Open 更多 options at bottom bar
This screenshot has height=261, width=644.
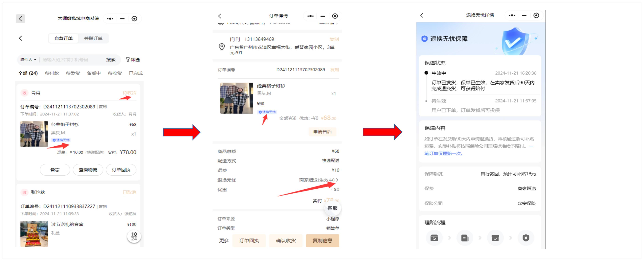(x=224, y=241)
